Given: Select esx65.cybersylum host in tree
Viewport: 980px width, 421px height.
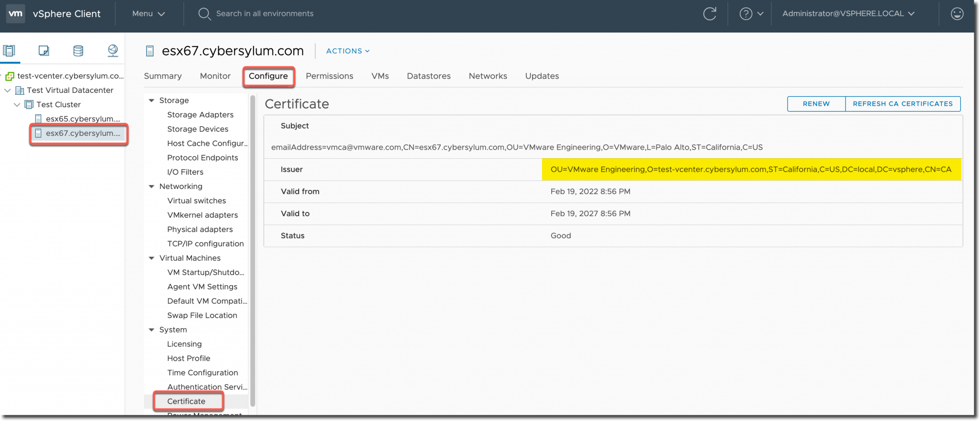Looking at the screenshot, I should pyautogui.click(x=83, y=119).
